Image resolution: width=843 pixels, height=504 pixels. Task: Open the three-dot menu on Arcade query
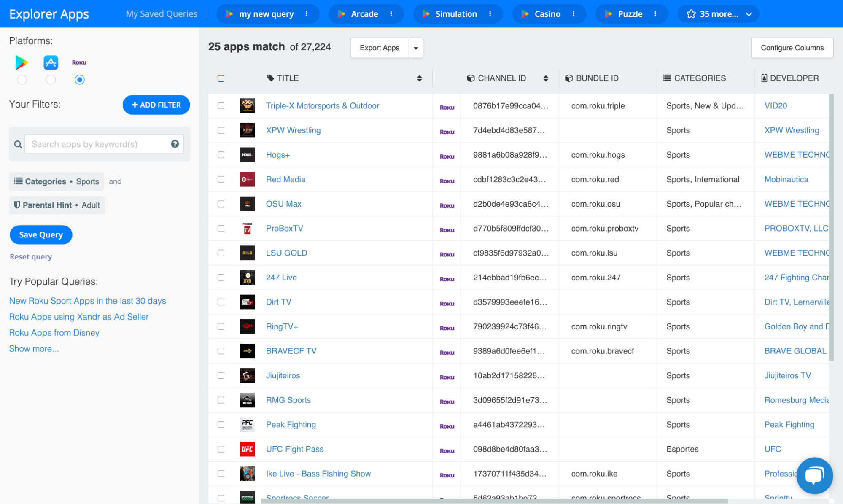(x=391, y=14)
